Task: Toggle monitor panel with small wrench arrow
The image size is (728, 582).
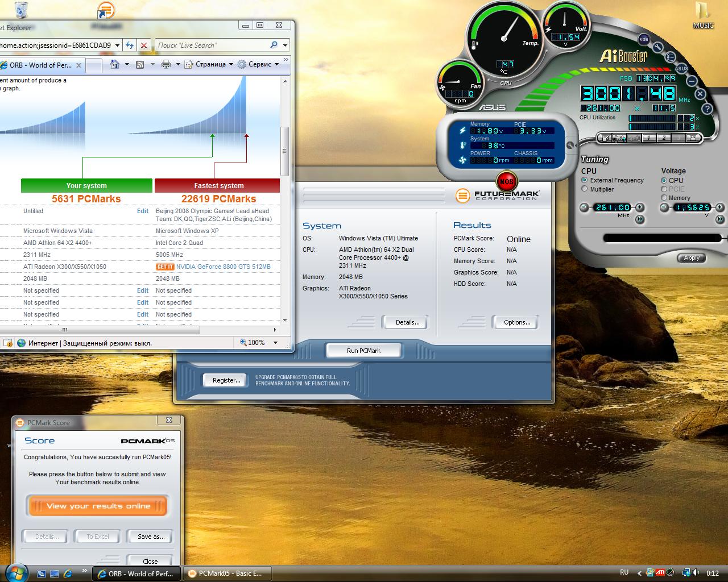Action: 570,145
